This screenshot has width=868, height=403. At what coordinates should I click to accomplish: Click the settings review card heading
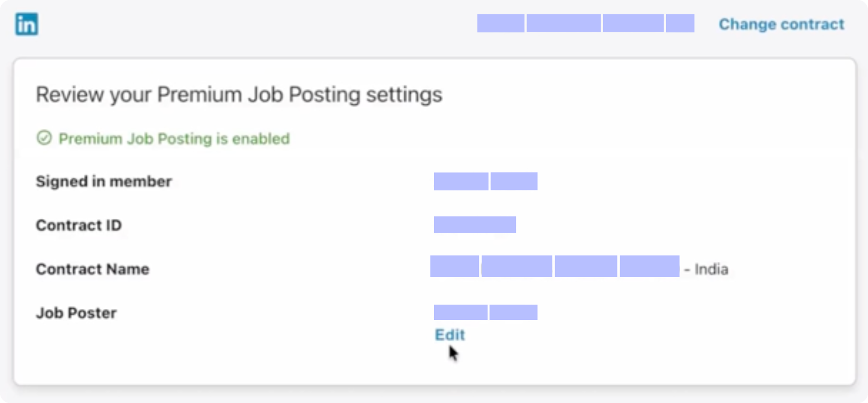[239, 95]
